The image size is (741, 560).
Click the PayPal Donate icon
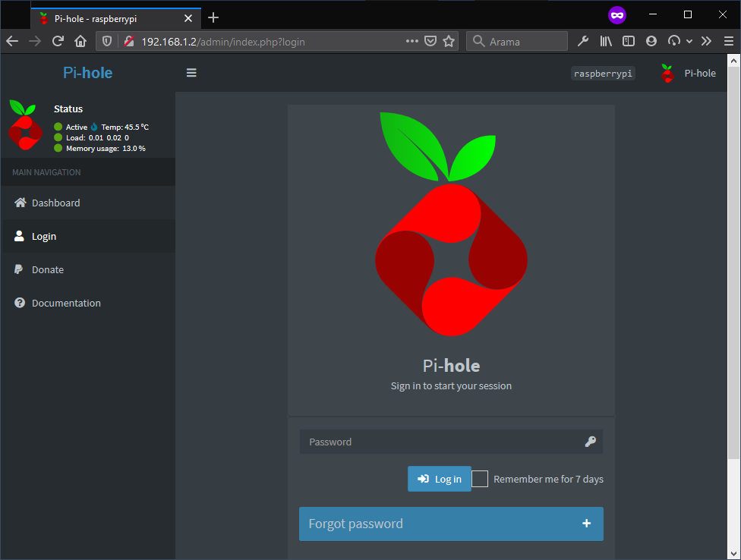tap(18, 269)
